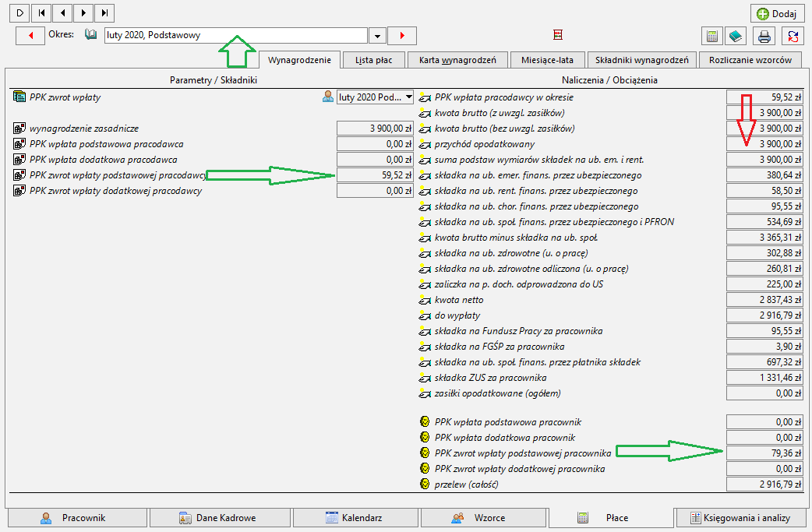Open Składniki wynagrodzeń tab

click(641, 60)
